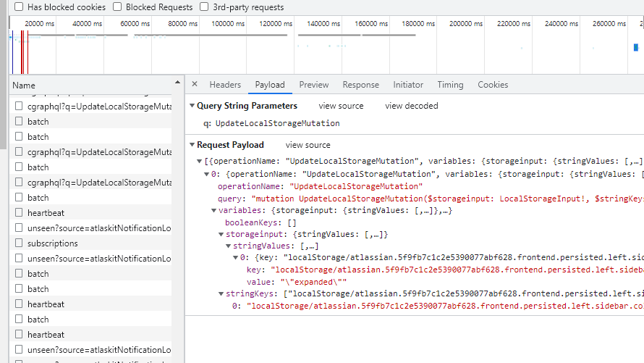Click view decoded for query string
This screenshot has width=644, height=363.
(411, 106)
